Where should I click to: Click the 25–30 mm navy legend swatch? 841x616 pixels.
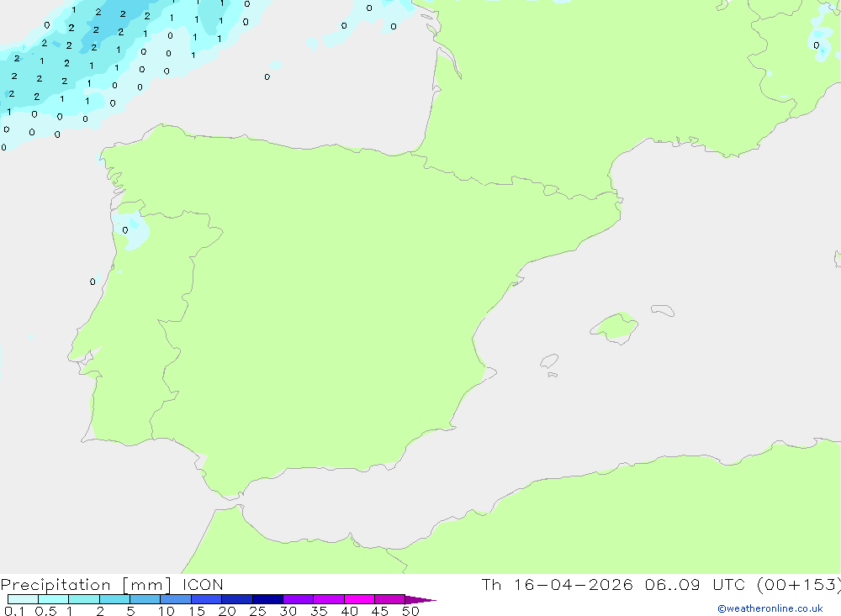coord(267,599)
